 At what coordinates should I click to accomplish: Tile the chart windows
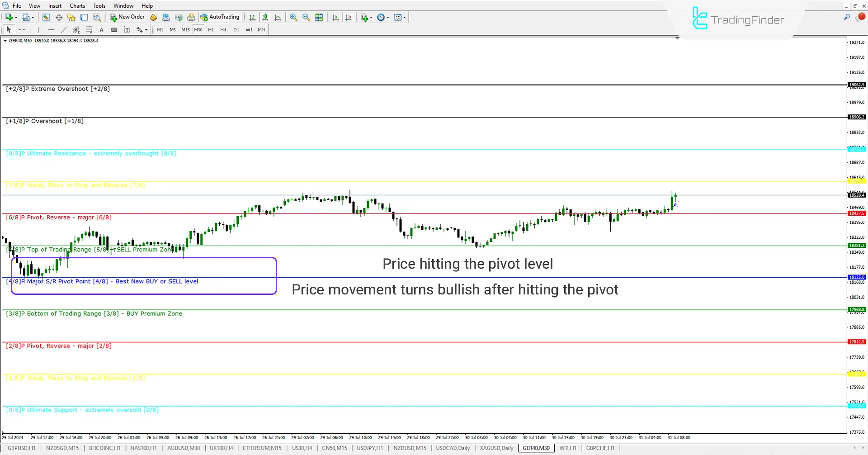tap(319, 17)
